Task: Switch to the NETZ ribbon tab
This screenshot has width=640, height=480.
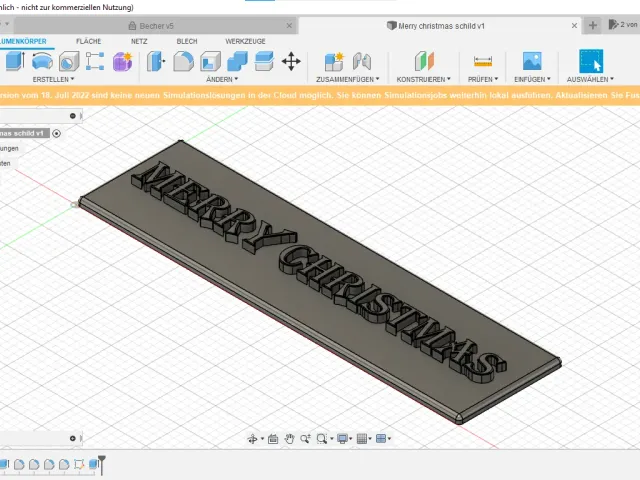Action: click(139, 41)
